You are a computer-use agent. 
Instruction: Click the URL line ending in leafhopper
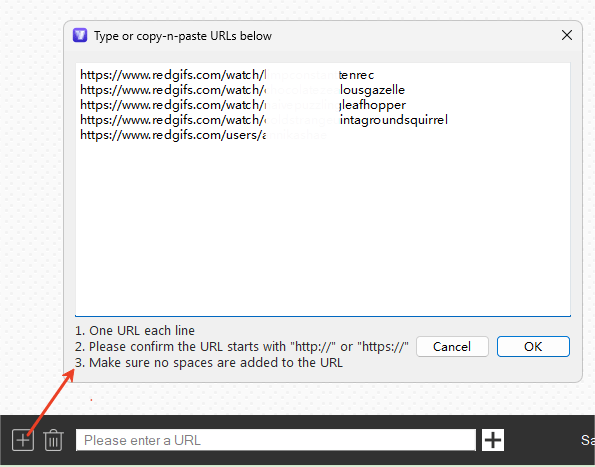coord(243,105)
